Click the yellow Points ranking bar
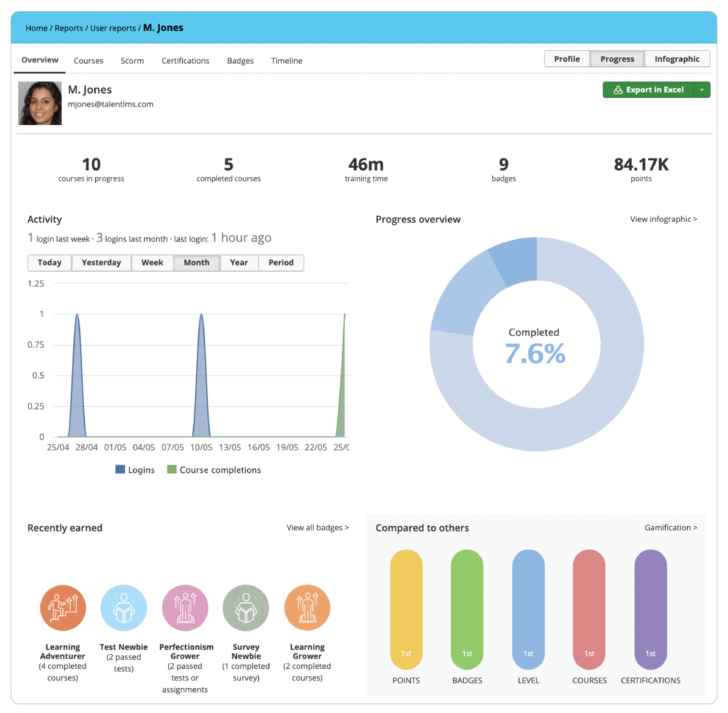The image size is (728, 713). point(406,609)
